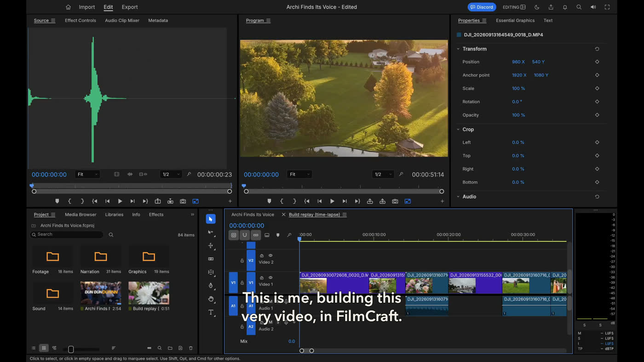Click Overwrite icon in Source monitor
Screen dimensions: 644x362
170,201
